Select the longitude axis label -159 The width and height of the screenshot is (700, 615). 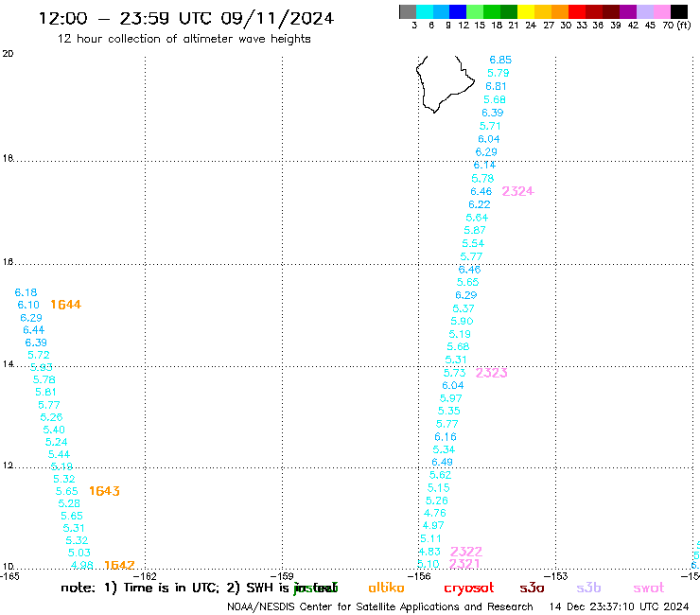tap(283, 576)
